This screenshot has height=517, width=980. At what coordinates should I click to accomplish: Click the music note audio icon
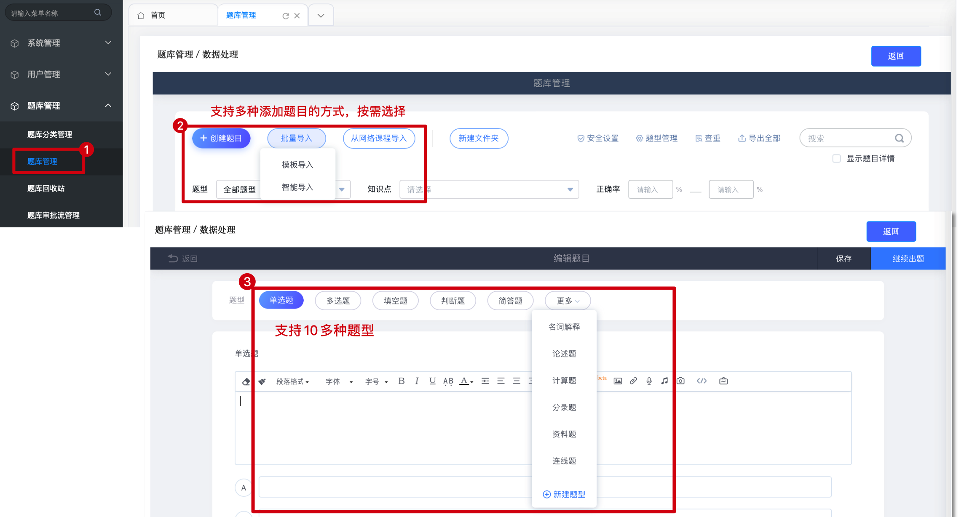(664, 381)
